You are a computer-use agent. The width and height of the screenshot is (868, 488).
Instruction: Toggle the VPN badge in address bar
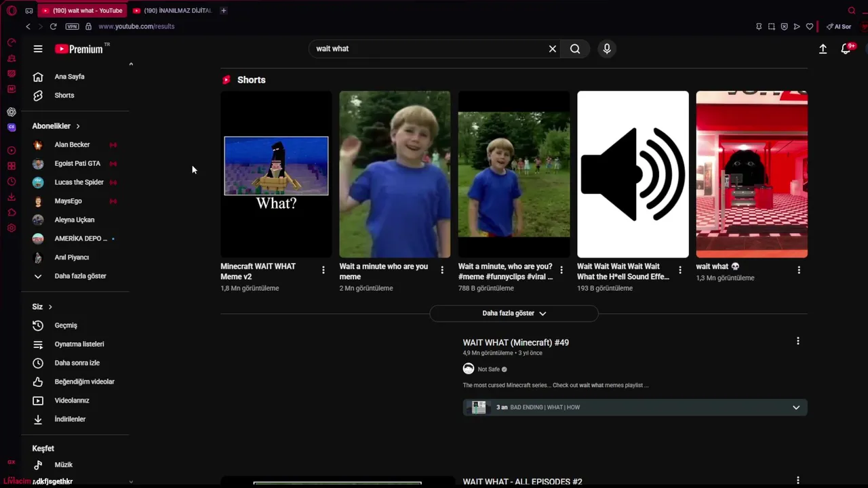72,26
